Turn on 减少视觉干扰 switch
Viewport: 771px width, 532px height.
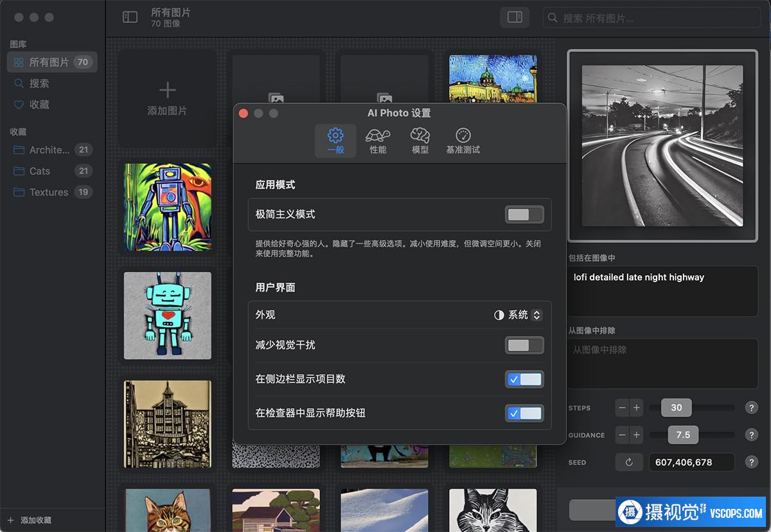[x=524, y=346]
